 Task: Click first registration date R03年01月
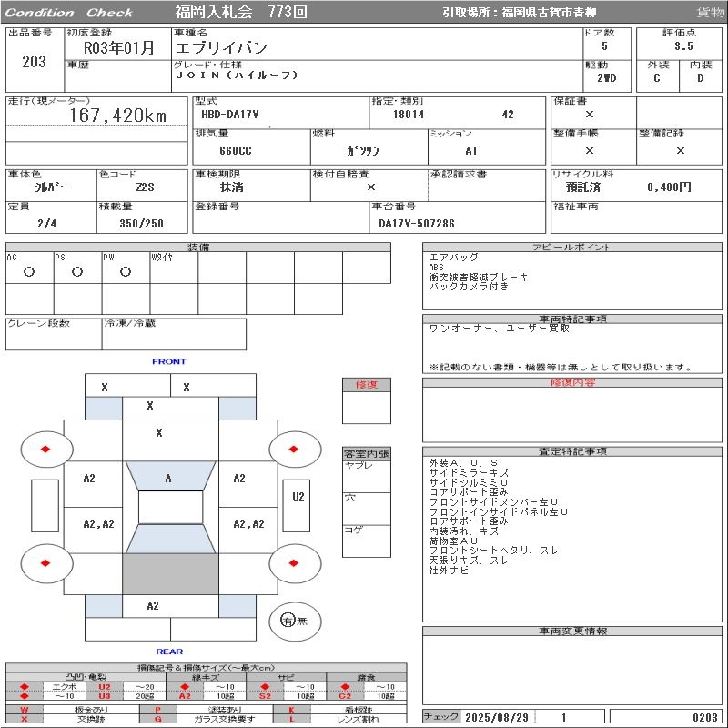119,48
